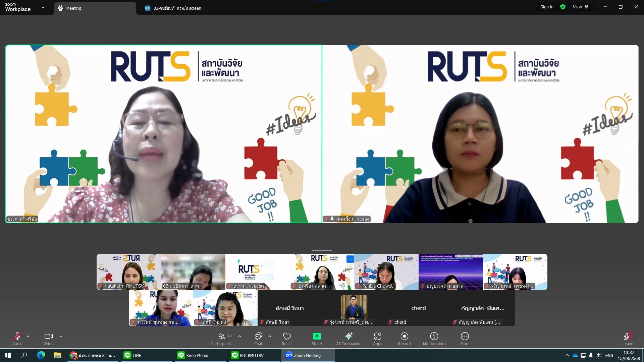Image resolution: width=644 pixels, height=362 pixels.
Task: Open the View layout menu
Action: [x=581, y=7]
